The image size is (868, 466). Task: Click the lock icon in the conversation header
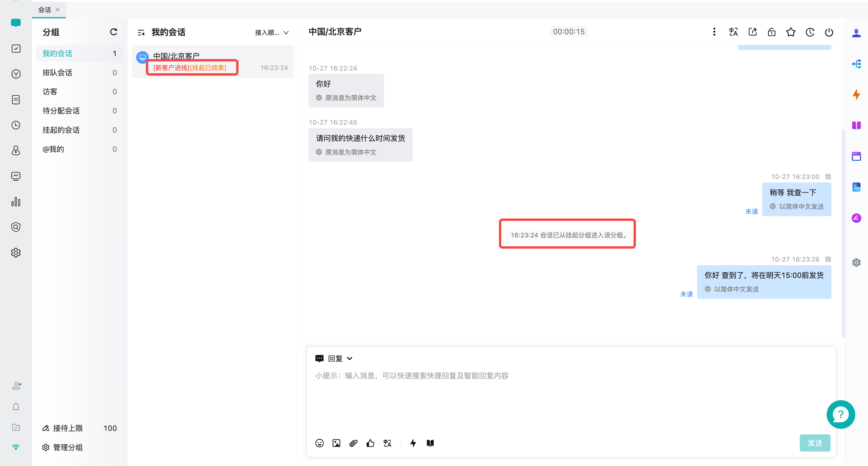coord(772,32)
